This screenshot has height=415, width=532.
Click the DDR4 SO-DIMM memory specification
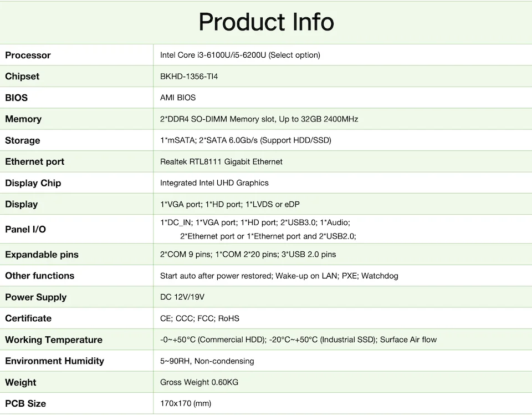[259, 119]
